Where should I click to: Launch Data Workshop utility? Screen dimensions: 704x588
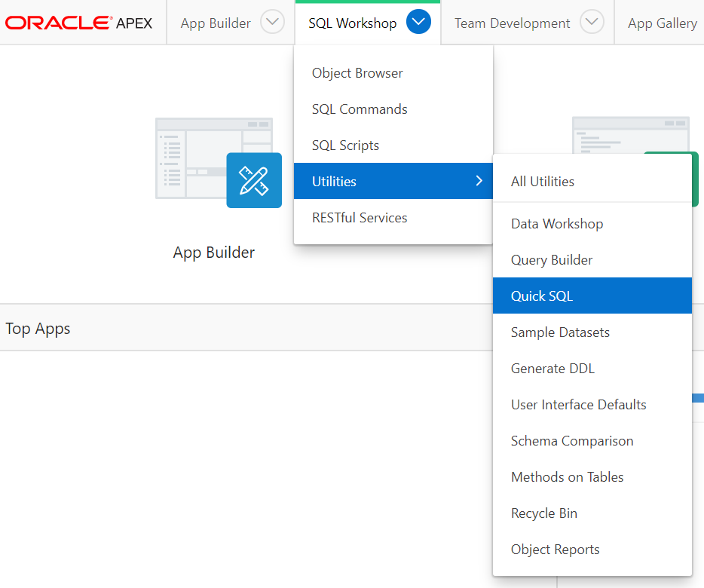click(x=557, y=224)
